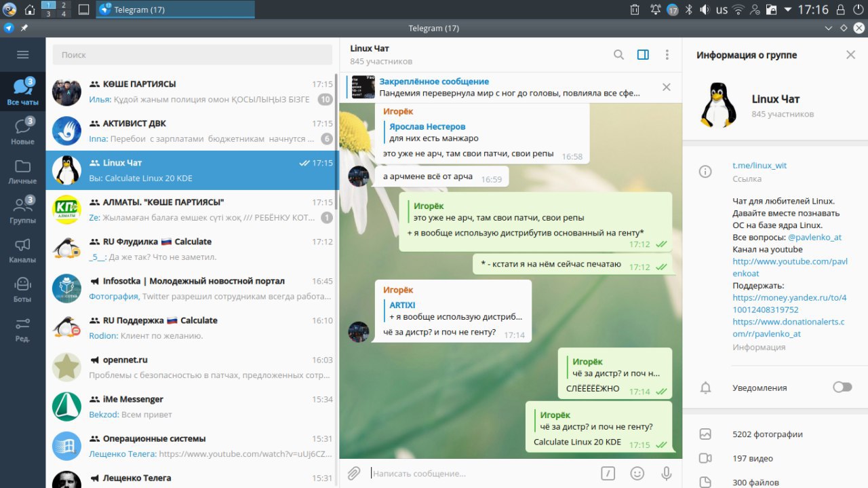Screen dimensions: 868x488
Task: Open the Wi-Fi network tray icon
Action: (x=738, y=10)
